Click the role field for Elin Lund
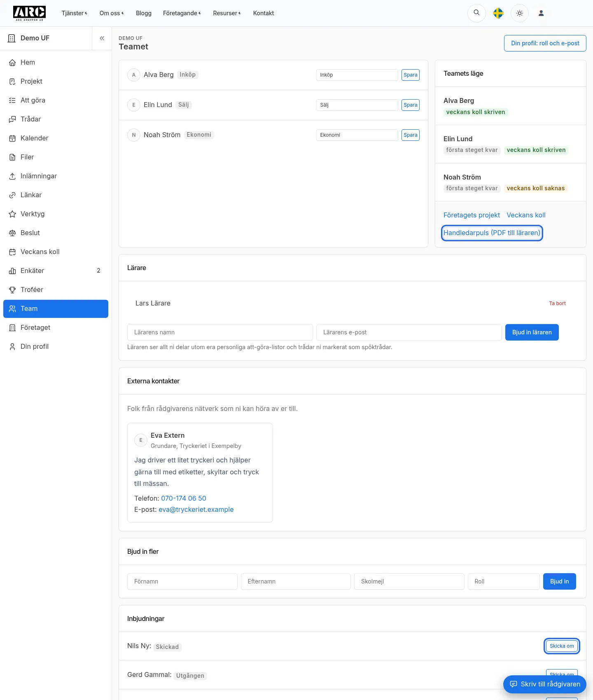This screenshot has width=593, height=700. coord(357,105)
